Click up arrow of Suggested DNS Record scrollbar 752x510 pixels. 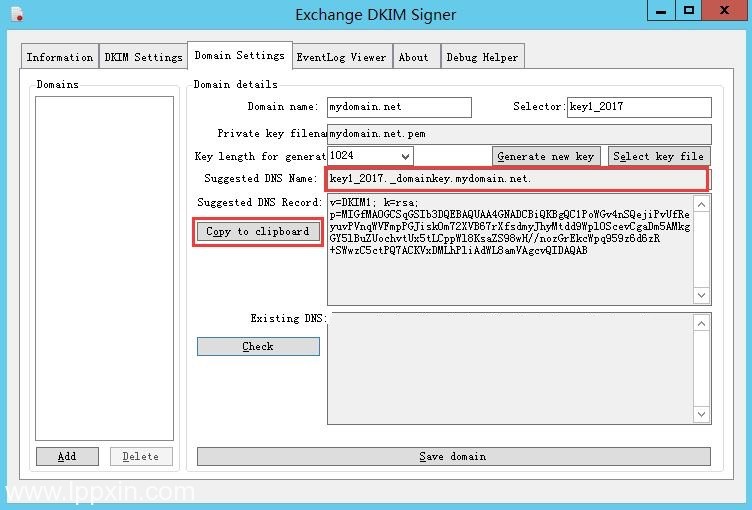pyautogui.click(x=701, y=205)
